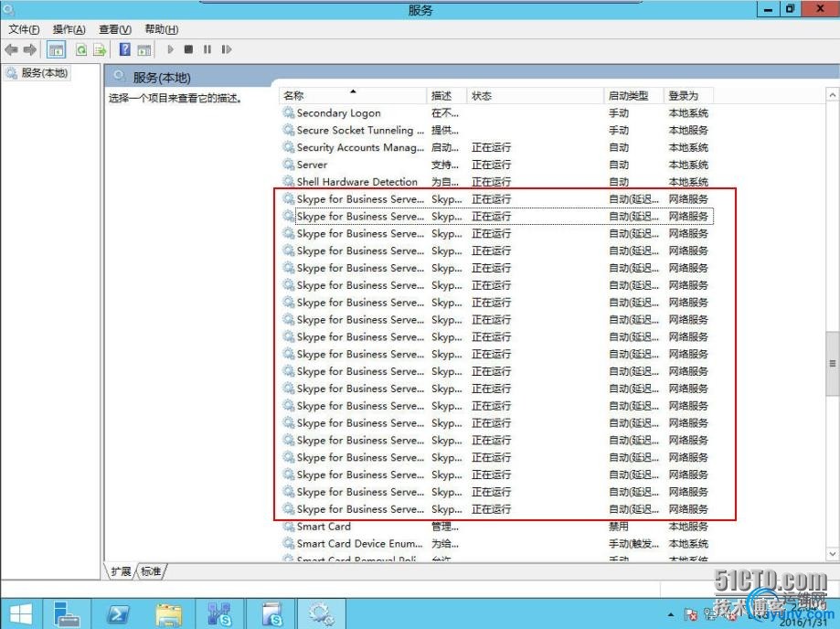Select the Server service row
Image resolution: width=840 pixels, height=629 pixels.
[497, 165]
